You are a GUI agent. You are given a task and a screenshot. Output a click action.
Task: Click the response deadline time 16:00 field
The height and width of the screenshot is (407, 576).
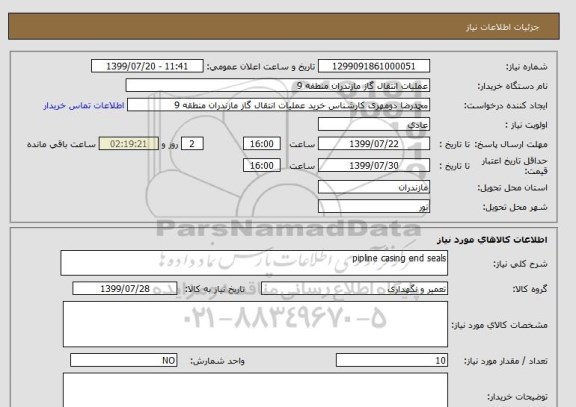point(262,144)
